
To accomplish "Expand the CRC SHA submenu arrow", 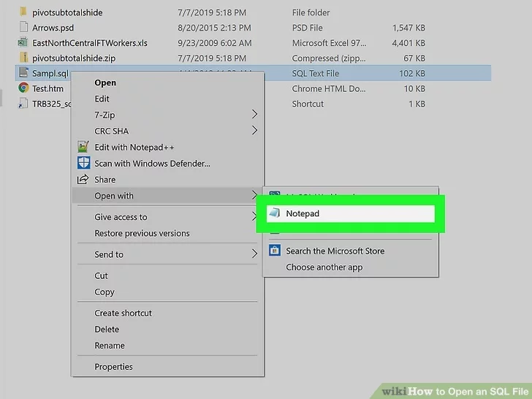I will (254, 131).
